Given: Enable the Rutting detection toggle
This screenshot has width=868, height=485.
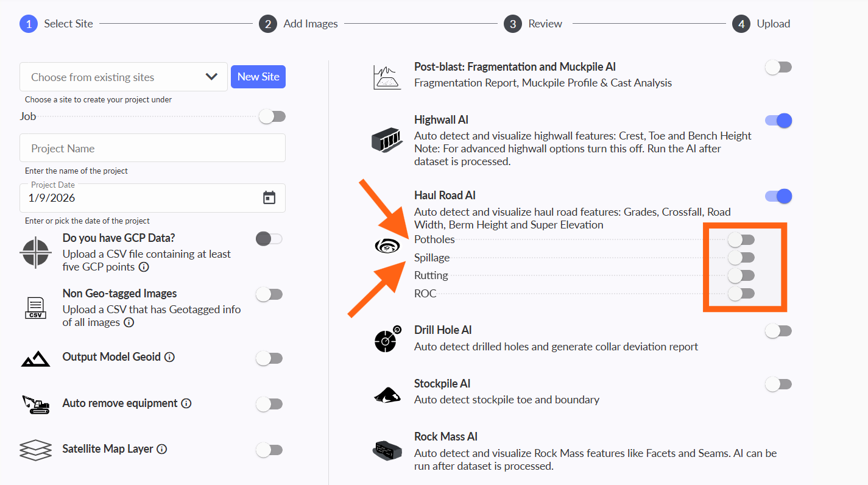Looking at the screenshot, I should click(x=741, y=275).
